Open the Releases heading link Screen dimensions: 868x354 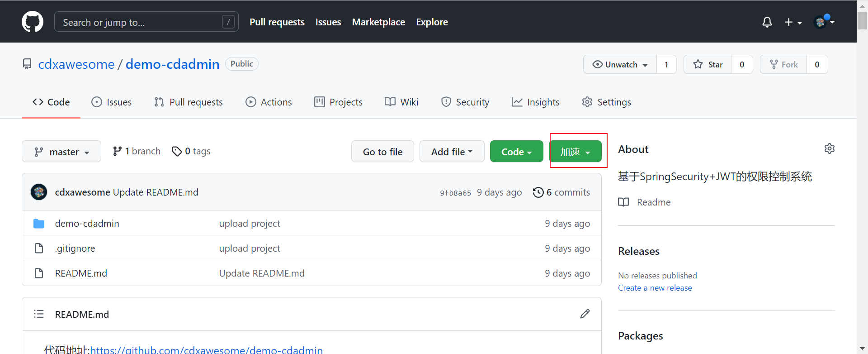tap(639, 251)
